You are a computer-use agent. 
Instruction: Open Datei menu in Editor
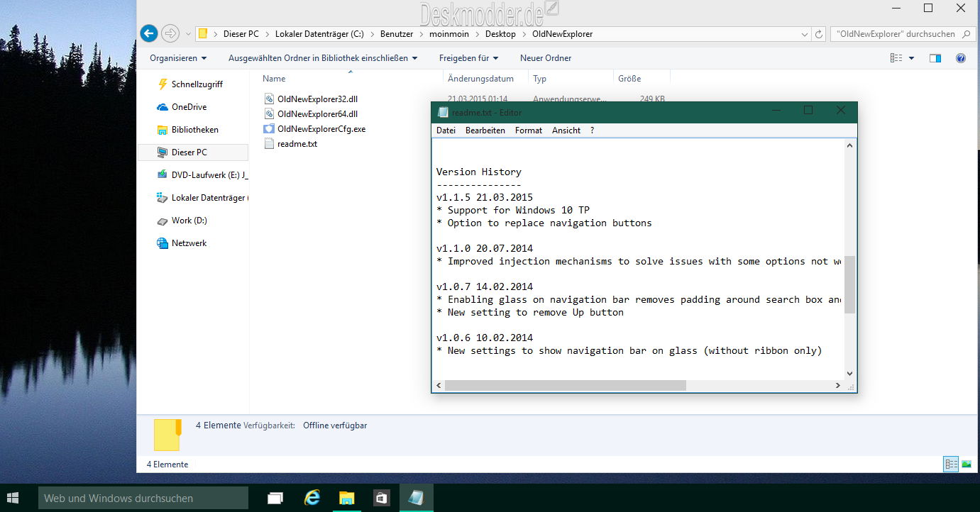tap(446, 130)
